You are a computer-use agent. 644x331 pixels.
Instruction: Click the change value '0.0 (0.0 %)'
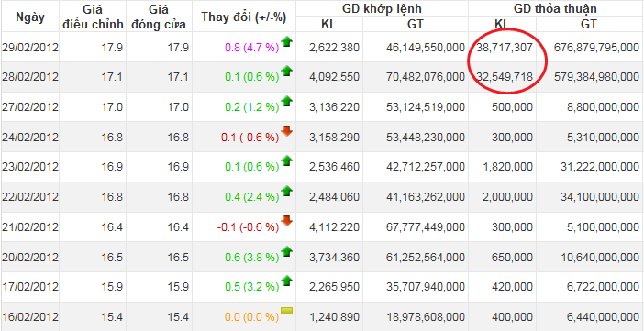(x=251, y=317)
